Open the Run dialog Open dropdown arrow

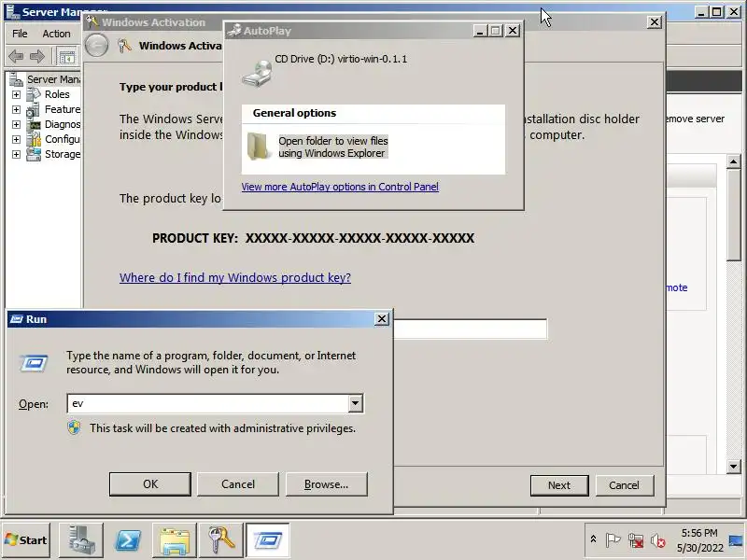pyautogui.click(x=355, y=403)
